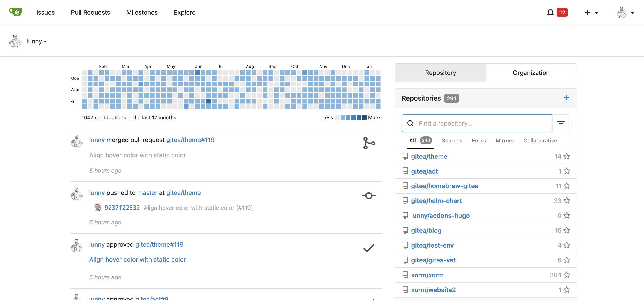
Task: Switch to the Organization tab
Action: 531,73
